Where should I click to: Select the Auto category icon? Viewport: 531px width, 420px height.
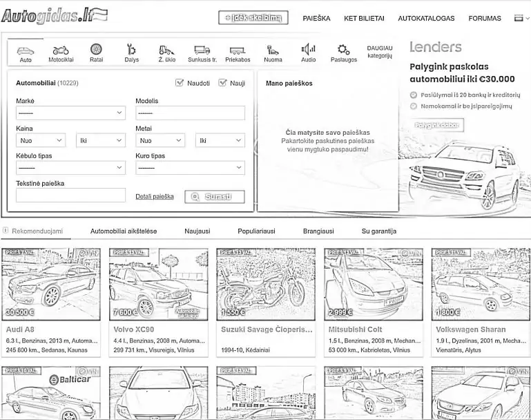pos(26,51)
